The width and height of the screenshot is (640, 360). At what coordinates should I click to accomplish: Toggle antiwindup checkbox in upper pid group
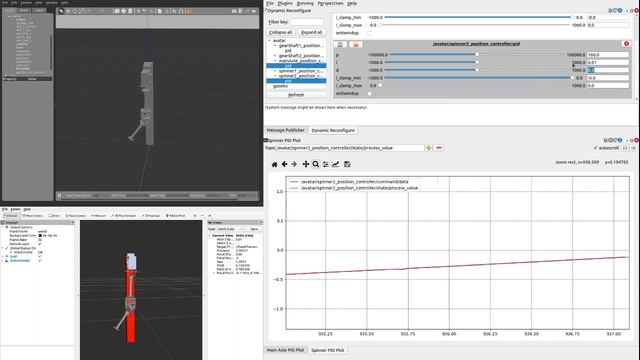[369, 33]
